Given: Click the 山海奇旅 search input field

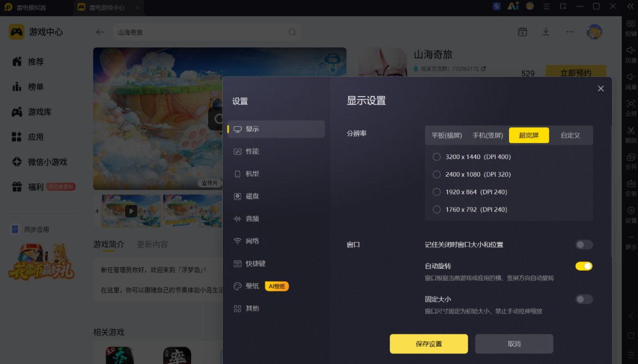Looking at the screenshot, I should coord(207,32).
